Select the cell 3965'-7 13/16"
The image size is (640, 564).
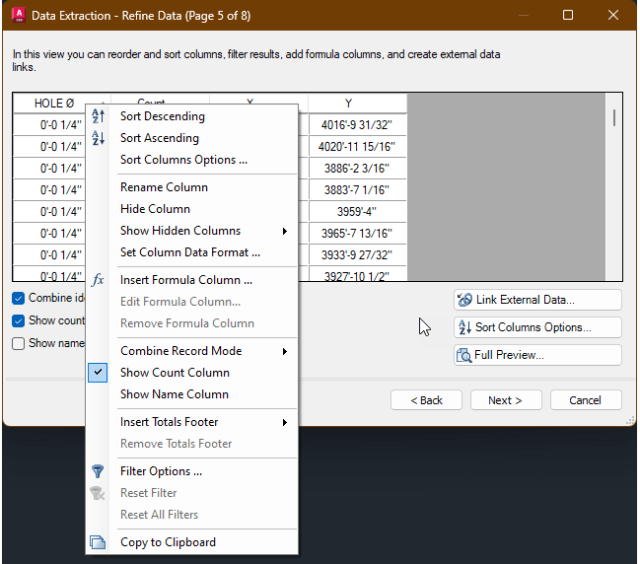point(358,233)
